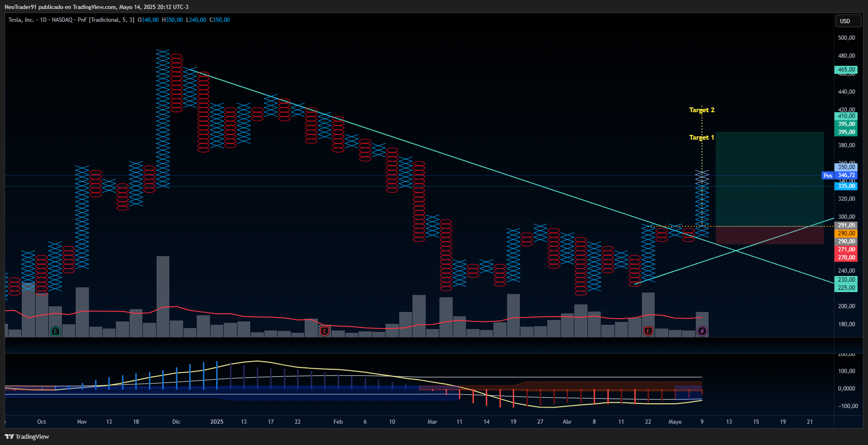Click the Mayo label on the time axis

(x=675, y=422)
